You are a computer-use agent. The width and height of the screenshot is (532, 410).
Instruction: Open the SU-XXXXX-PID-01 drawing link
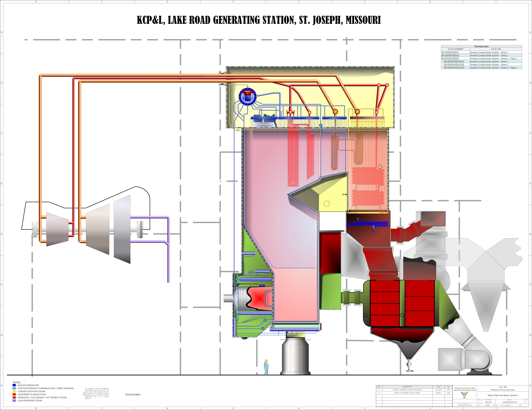coord(450,52)
